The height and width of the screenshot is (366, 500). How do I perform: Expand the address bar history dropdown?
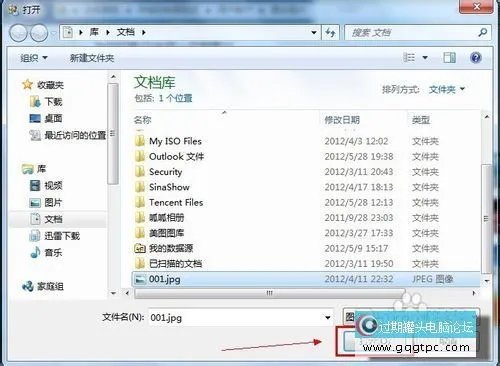pos(314,33)
